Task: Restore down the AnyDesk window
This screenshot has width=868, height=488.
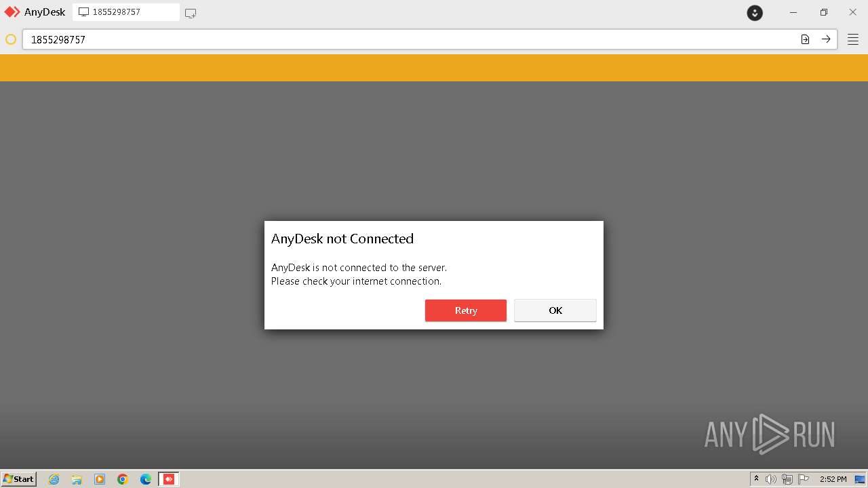Action: tap(823, 12)
